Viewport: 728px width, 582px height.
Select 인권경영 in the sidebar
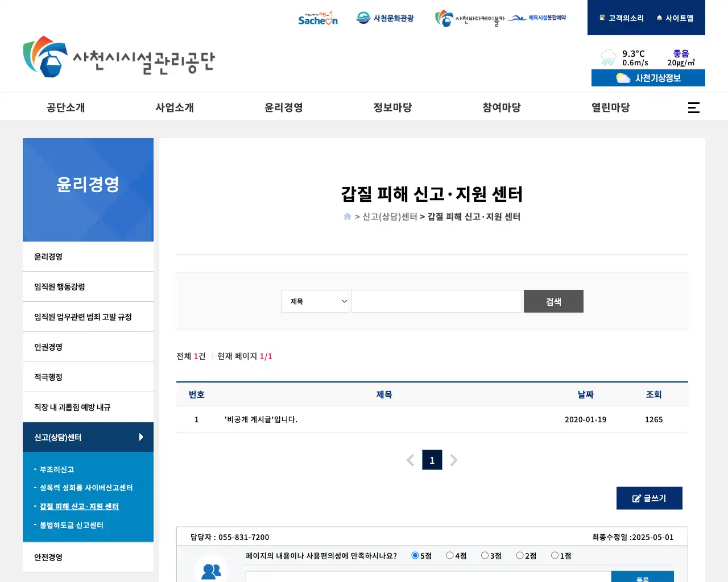coord(88,347)
